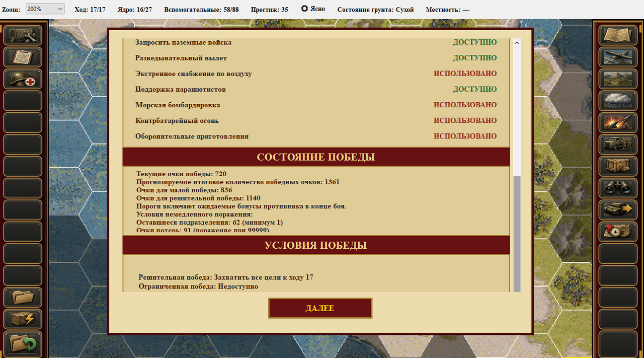Click the Ядро: 16/27 indicator
This screenshot has width=644, height=358.
[x=135, y=10]
